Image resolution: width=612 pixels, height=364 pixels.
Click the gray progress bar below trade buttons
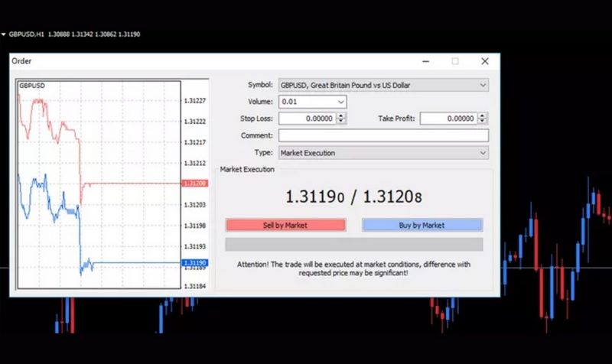(x=353, y=245)
